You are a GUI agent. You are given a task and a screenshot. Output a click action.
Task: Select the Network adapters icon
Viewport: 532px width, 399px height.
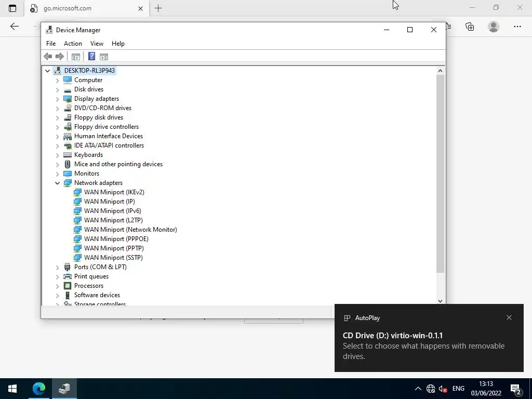pyautogui.click(x=68, y=183)
